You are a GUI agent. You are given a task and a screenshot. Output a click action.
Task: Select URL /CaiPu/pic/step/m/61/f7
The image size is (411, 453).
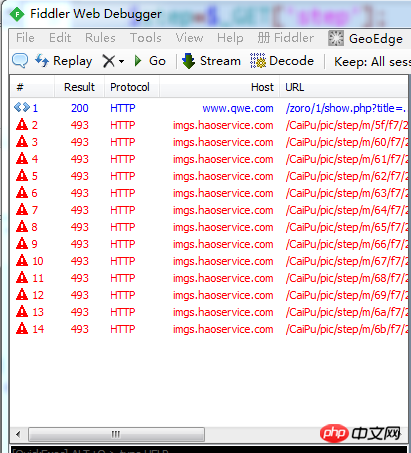click(347, 159)
